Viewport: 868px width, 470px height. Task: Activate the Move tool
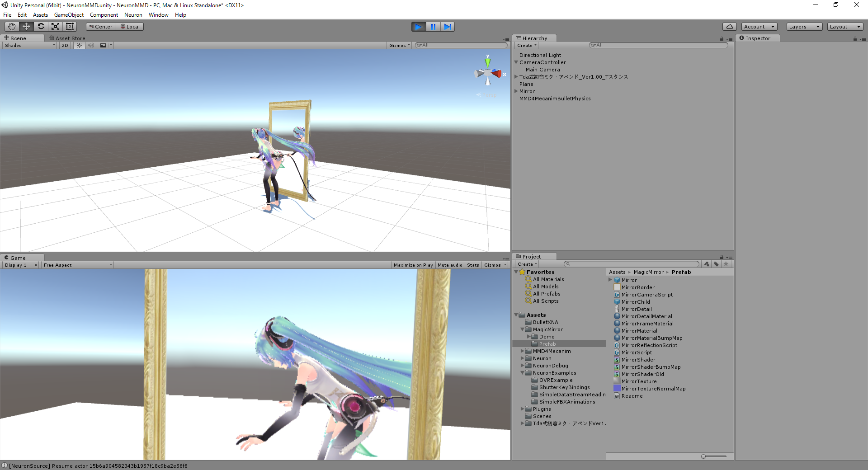coord(26,26)
